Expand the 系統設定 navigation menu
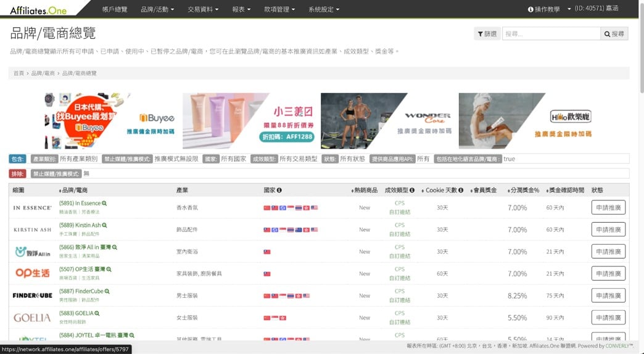 (324, 9)
